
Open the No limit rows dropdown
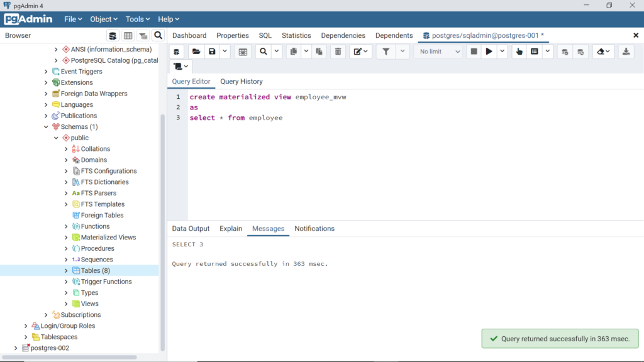point(437,51)
